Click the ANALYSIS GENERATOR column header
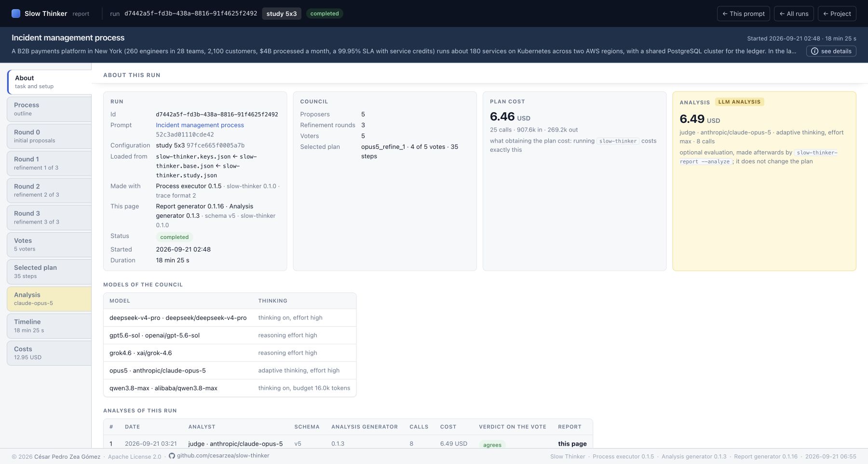868x464 pixels. 365,427
